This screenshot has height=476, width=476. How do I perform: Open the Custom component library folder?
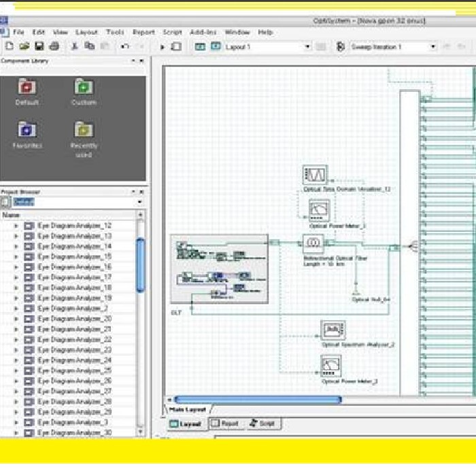tap(84, 88)
